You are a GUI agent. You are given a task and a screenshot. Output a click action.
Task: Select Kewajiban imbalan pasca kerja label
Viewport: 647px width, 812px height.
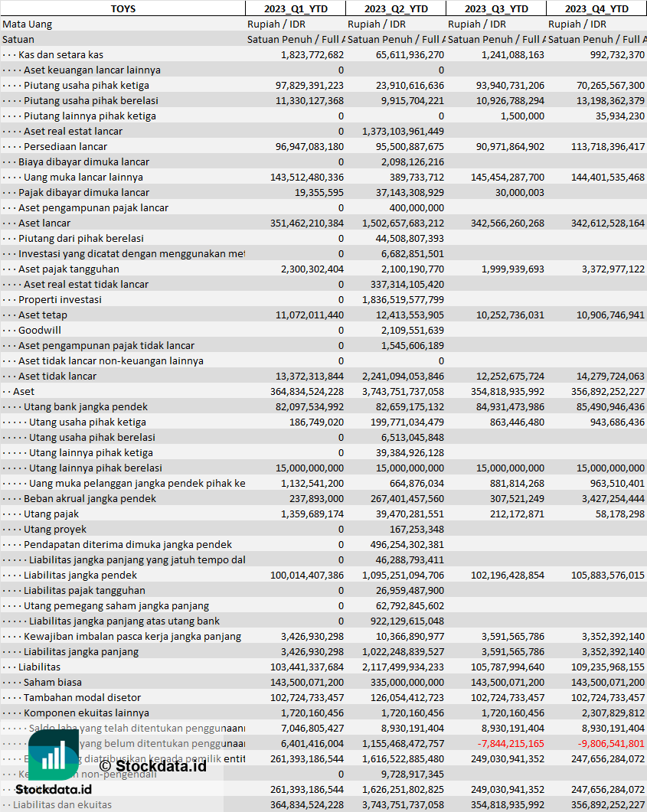132,637
